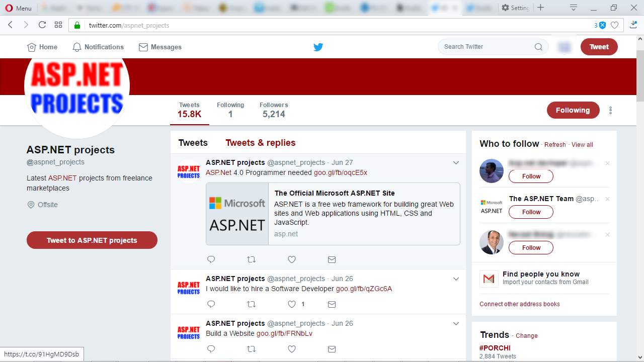Reload the page with the refresh icon

tap(42, 25)
